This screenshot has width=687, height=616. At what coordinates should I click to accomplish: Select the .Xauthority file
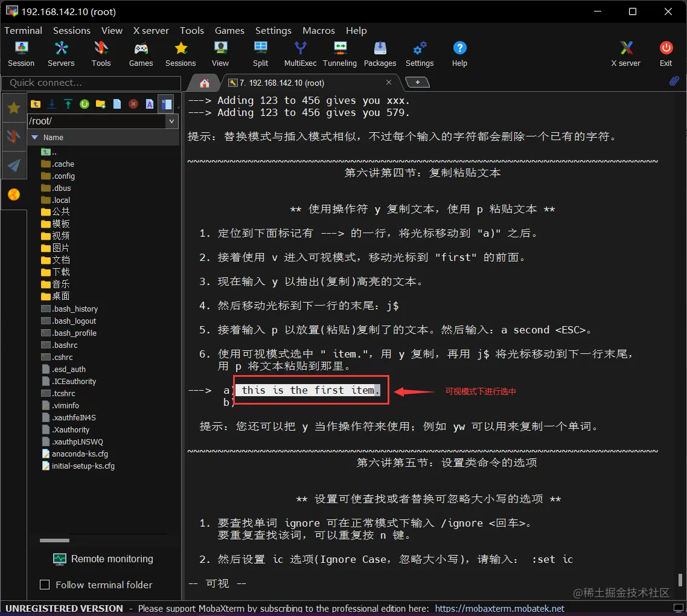66,429
